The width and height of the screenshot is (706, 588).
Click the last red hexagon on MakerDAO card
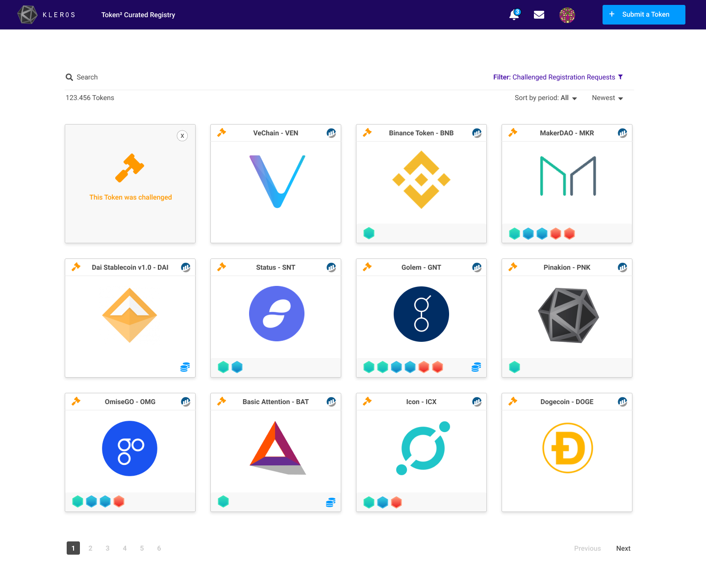pos(569,233)
